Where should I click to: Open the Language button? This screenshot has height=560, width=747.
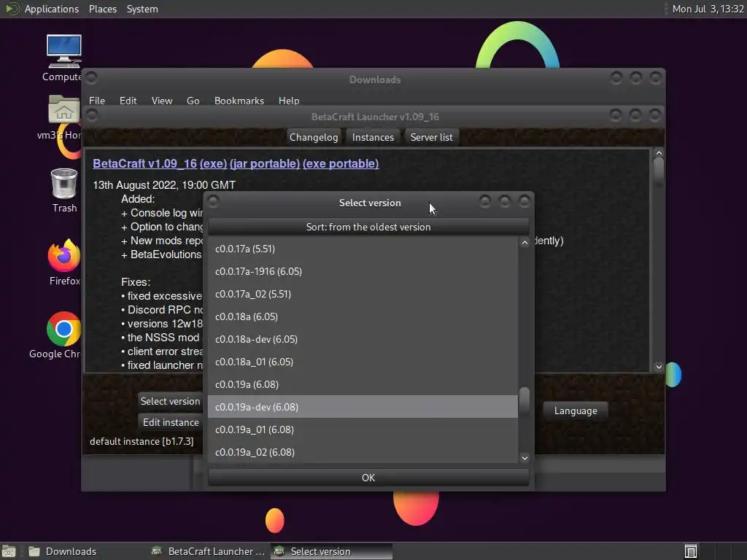[x=576, y=411]
